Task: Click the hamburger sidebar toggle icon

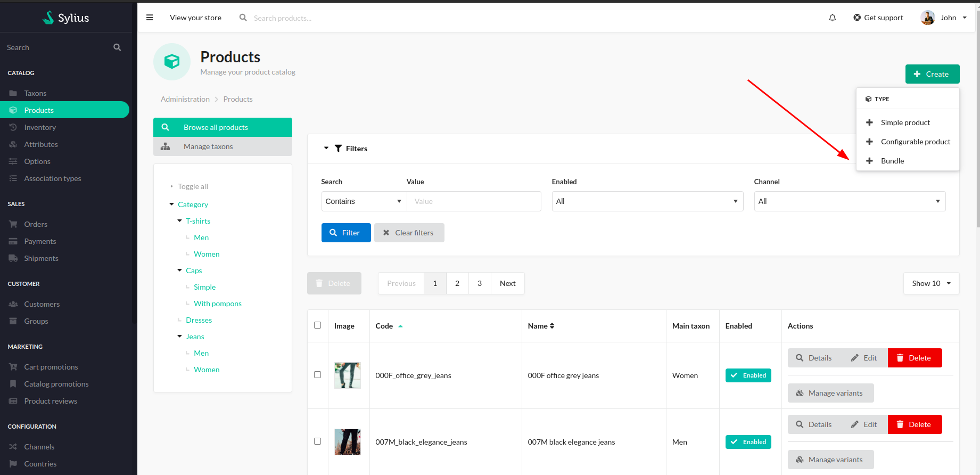Action: pyautogui.click(x=150, y=18)
